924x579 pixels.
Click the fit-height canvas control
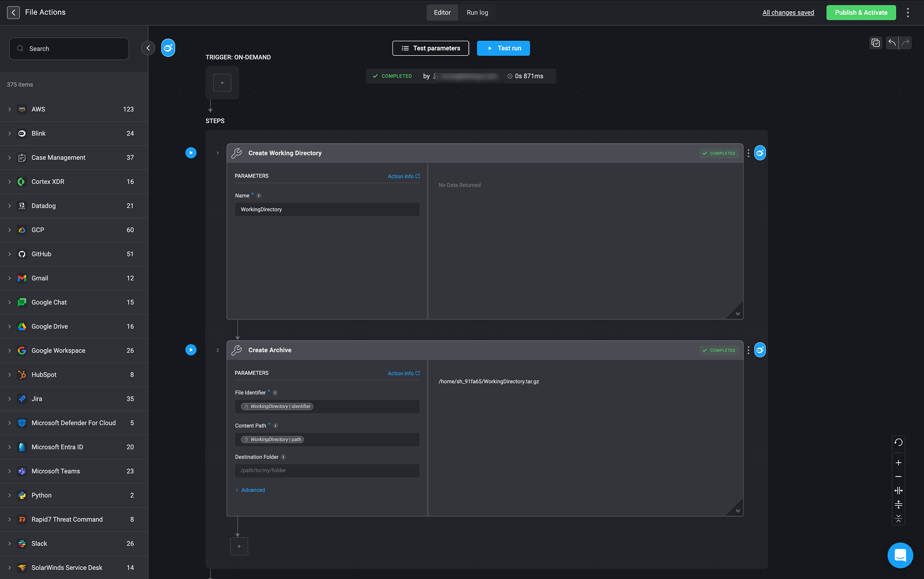tap(899, 504)
